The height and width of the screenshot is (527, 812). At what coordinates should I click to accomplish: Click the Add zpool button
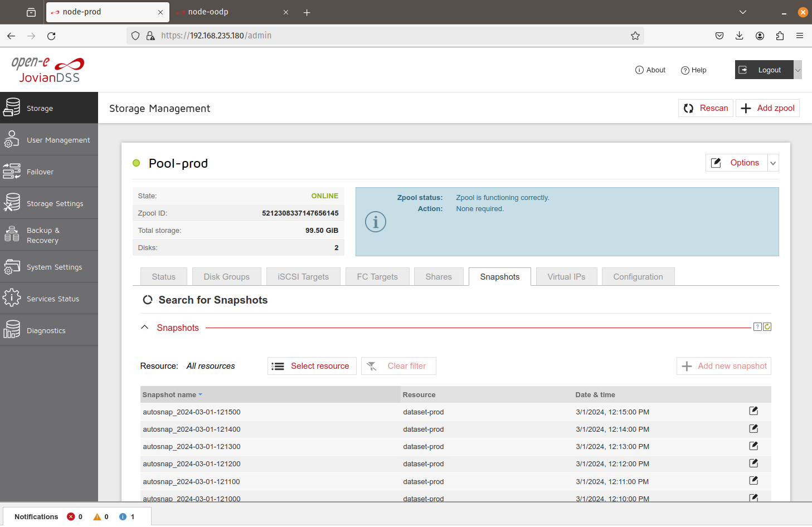(768, 108)
